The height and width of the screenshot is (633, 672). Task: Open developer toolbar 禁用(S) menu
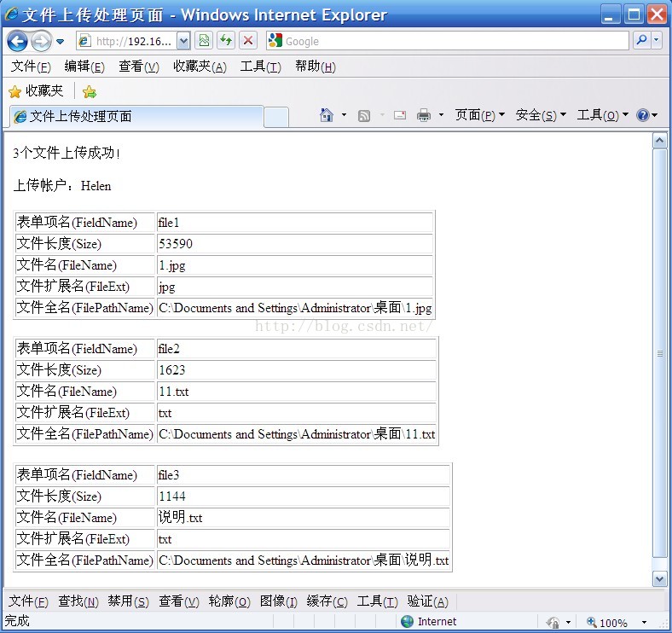129,601
